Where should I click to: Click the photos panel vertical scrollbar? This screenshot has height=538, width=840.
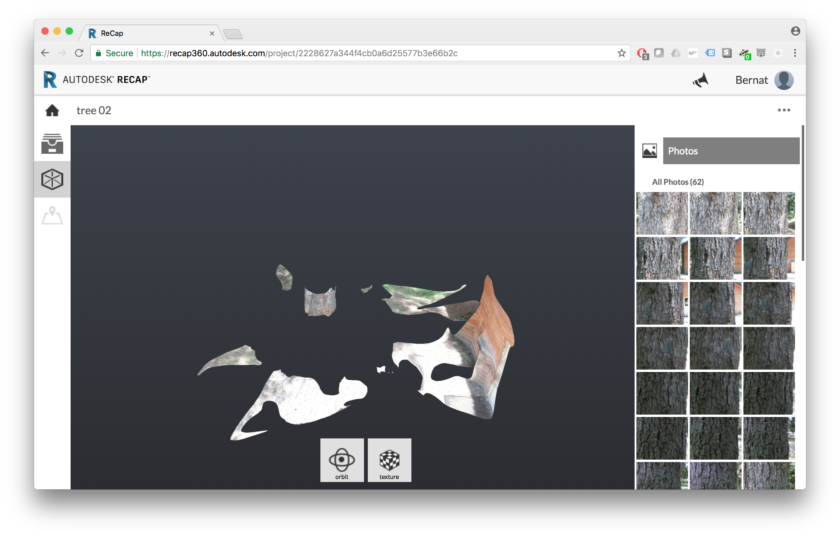click(x=802, y=190)
